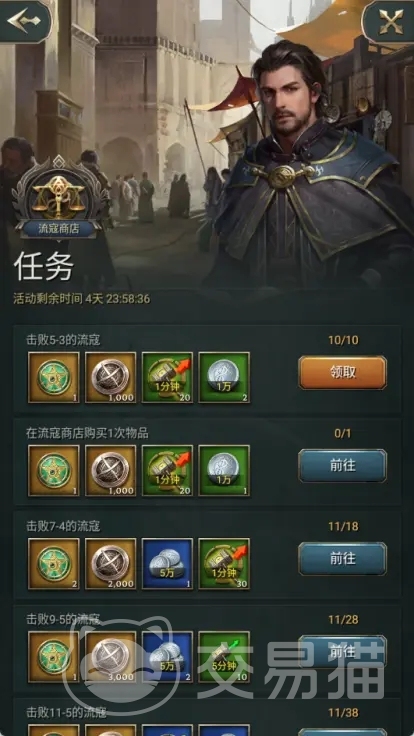Select green star coin reward in 击败5-3 task
This screenshot has width=414, height=736.
click(54, 377)
